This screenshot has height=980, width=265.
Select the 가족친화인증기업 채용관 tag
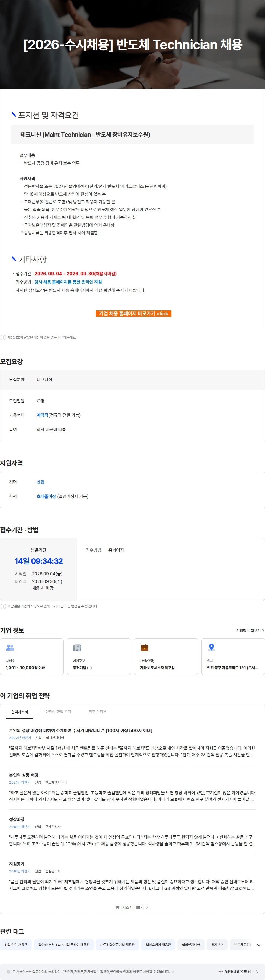point(118,945)
